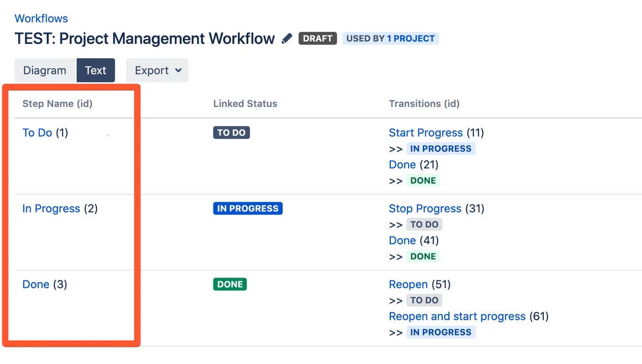Open the Done (21) transition link
642x364 pixels.
pos(402,165)
